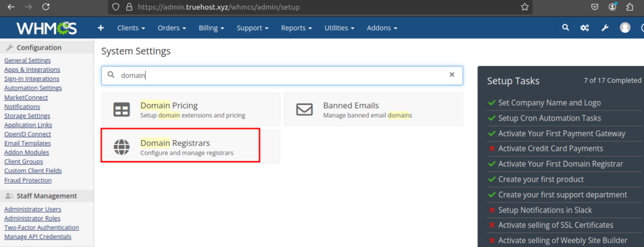The image size is (644, 247).
Task: Open the search magnifier icon in top bar
Action: pos(565,28)
